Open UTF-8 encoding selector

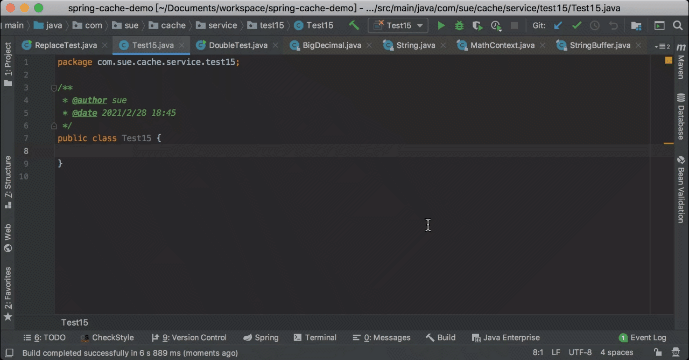tap(580, 352)
